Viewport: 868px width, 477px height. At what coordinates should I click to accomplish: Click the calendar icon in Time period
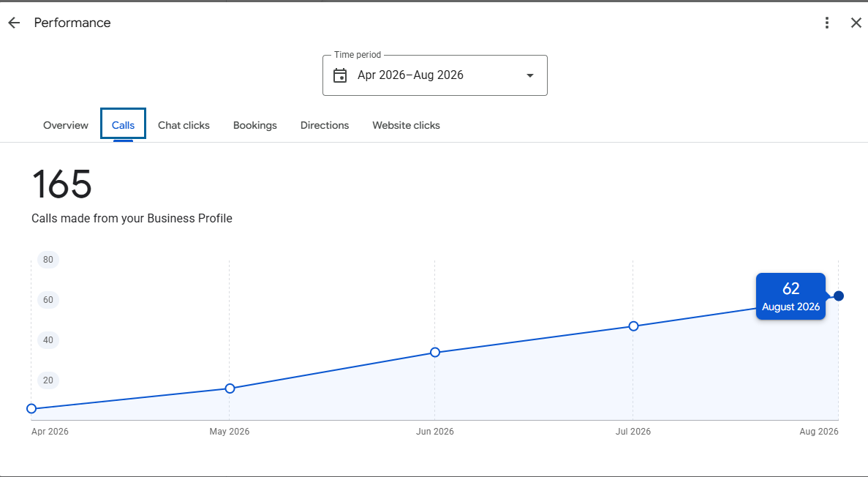(340, 75)
